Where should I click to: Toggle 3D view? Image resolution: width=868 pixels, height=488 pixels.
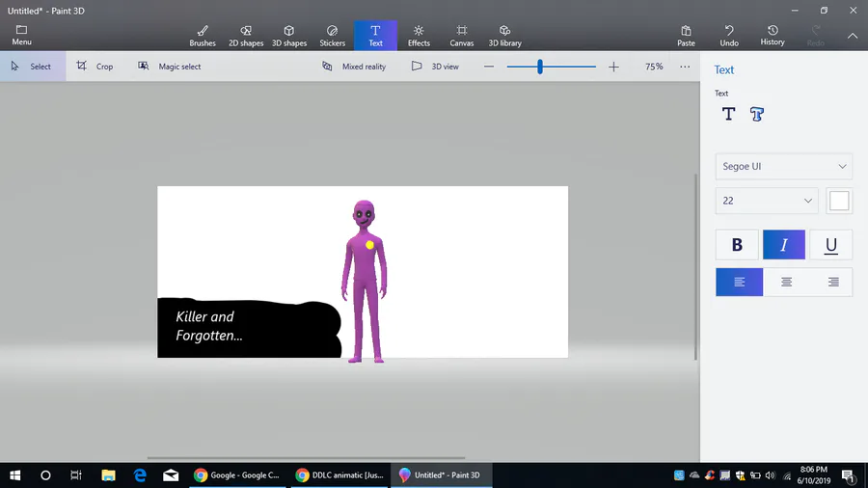click(x=435, y=67)
